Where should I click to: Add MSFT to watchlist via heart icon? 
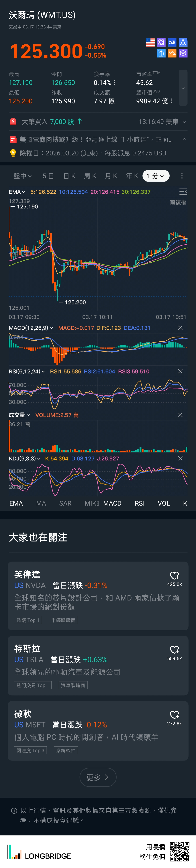tap(174, 714)
